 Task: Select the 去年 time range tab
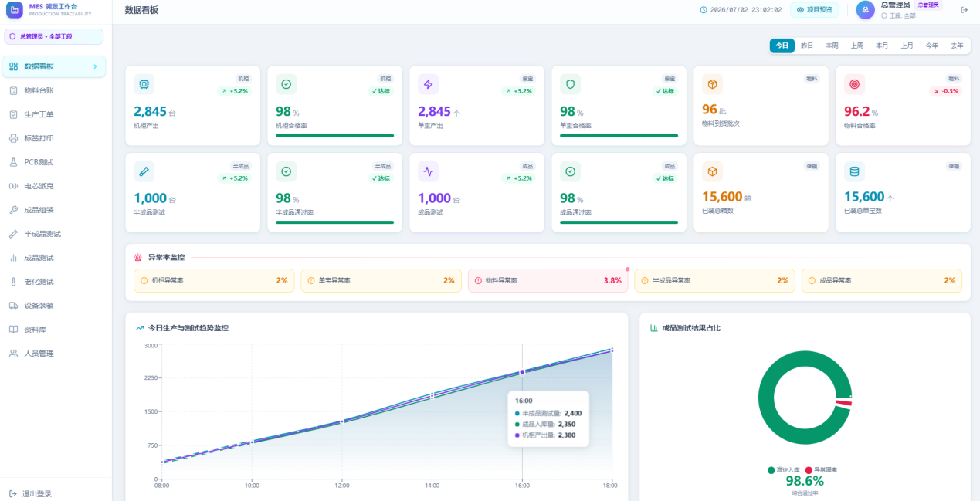[957, 46]
